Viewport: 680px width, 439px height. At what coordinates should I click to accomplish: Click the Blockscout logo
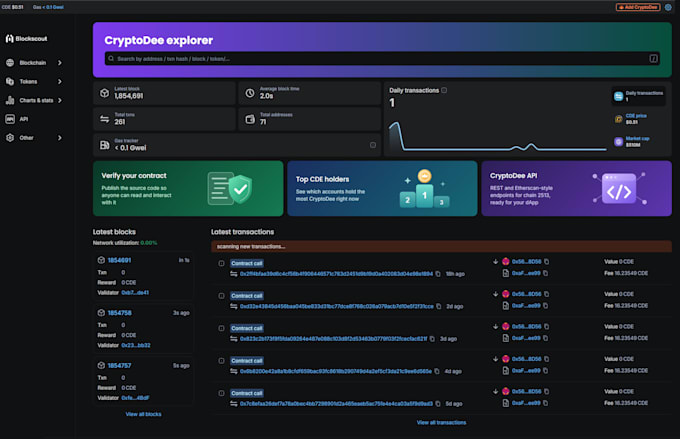click(26, 39)
